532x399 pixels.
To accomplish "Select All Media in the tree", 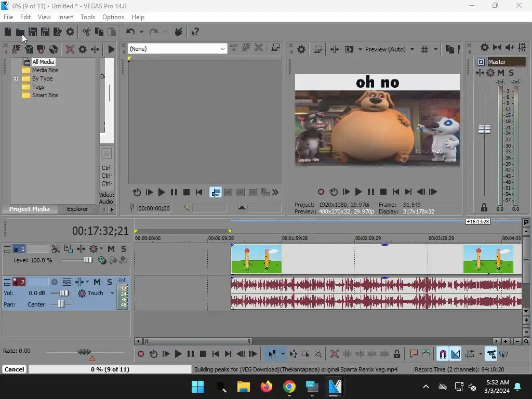I will click(x=43, y=62).
